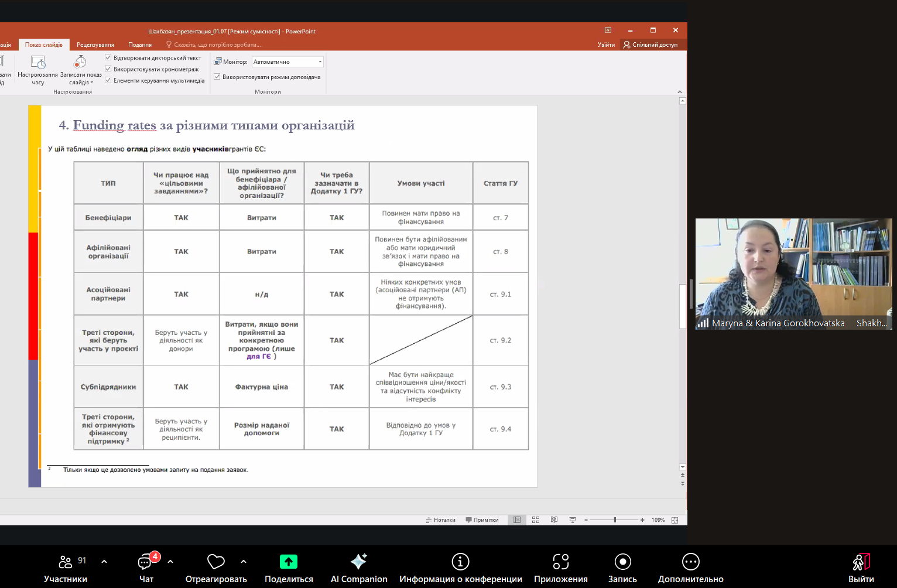
Task: Disable the Presenter View checkbox
Action: pos(217,77)
